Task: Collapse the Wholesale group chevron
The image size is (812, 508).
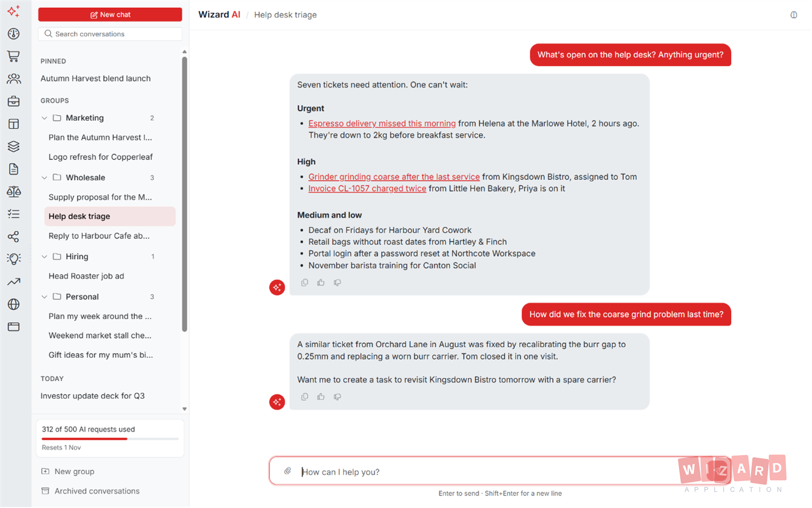Action: tap(45, 178)
